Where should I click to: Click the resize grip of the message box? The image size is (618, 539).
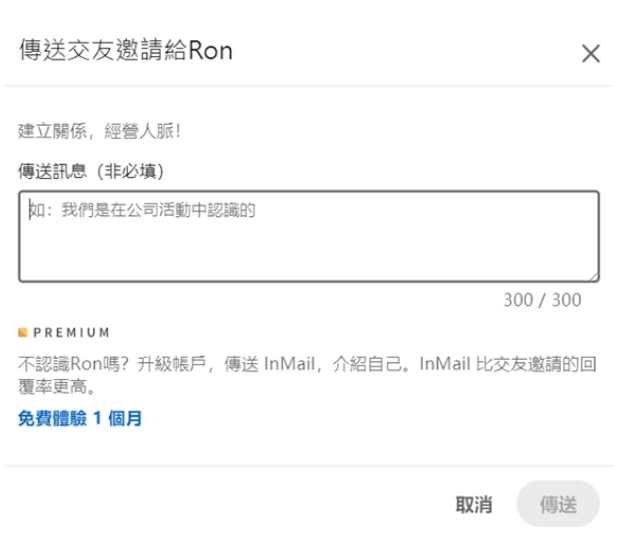click(x=594, y=277)
